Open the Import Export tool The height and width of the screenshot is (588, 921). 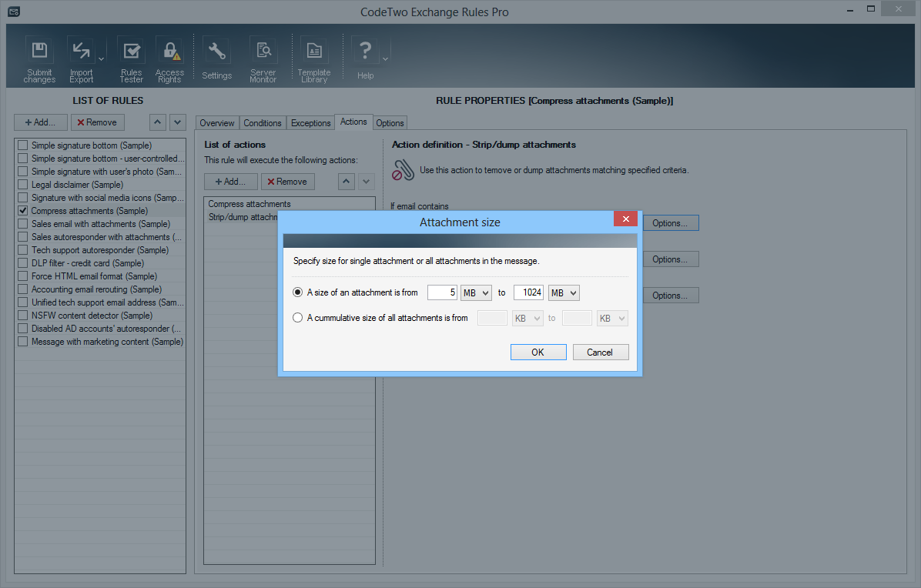[81, 52]
